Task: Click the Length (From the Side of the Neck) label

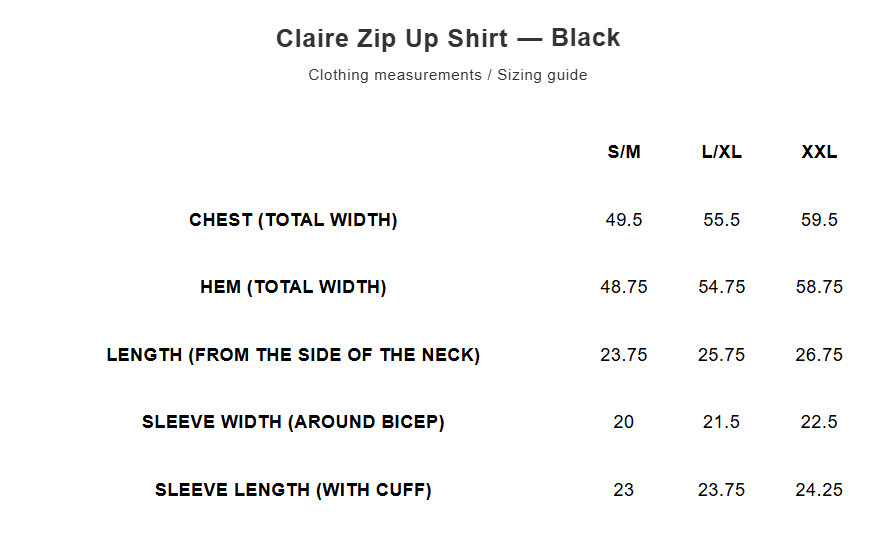Action: (293, 355)
